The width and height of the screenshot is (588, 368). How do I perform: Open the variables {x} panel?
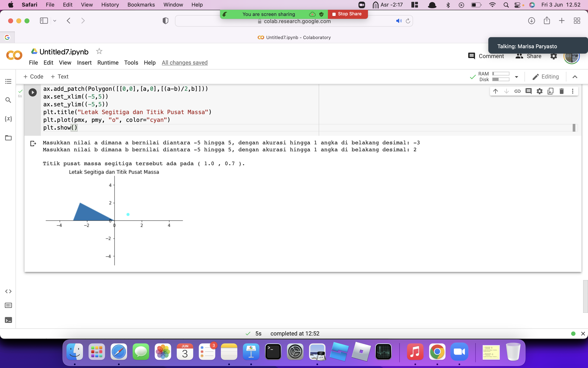[8, 119]
